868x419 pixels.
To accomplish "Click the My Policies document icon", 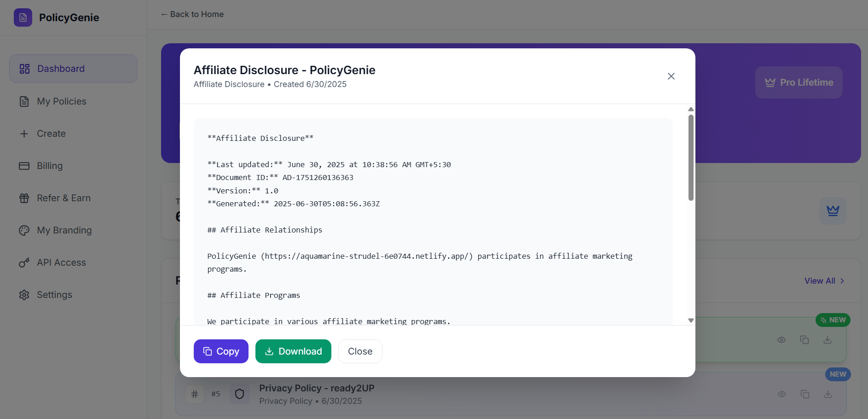I will pyautogui.click(x=24, y=101).
